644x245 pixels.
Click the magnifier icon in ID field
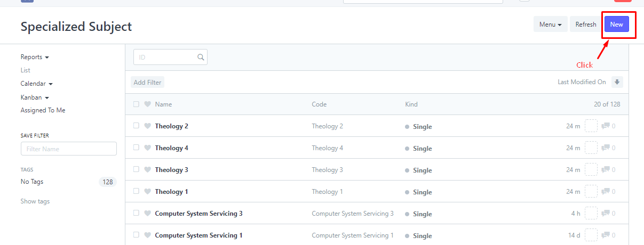(201, 57)
